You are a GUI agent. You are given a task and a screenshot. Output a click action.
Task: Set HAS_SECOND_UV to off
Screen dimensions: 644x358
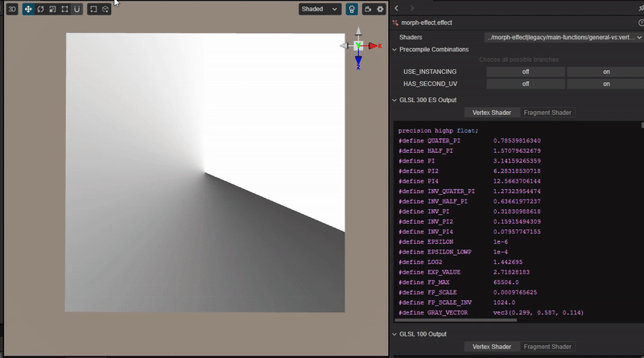click(526, 84)
